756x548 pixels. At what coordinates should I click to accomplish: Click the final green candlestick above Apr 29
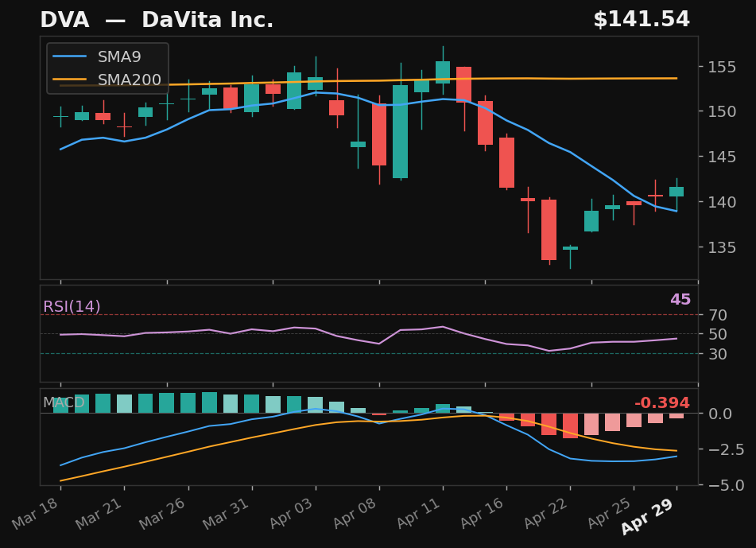(x=677, y=192)
